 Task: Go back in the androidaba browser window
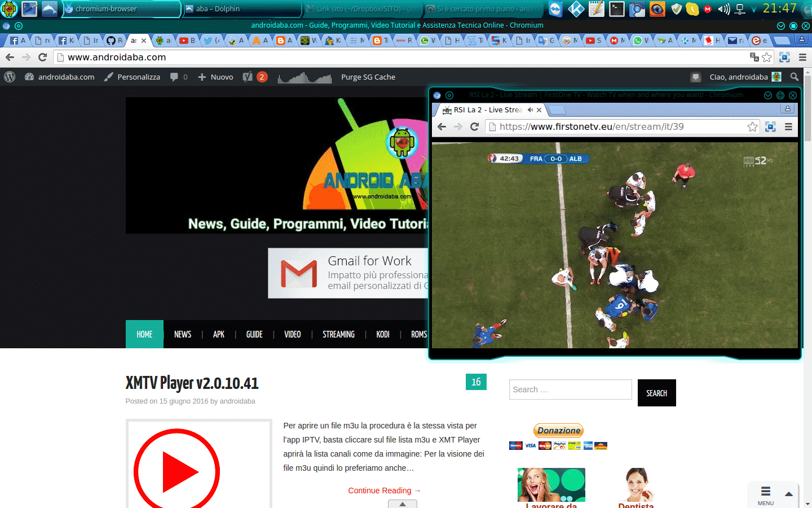pyautogui.click(x=10, y=57)
